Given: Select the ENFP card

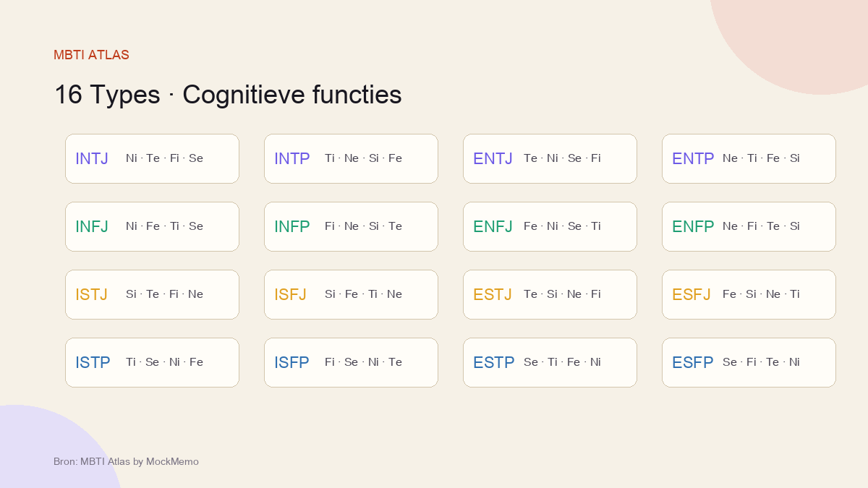Looking at the screenshot, I should pyautogui.click(x=749, y=226).
